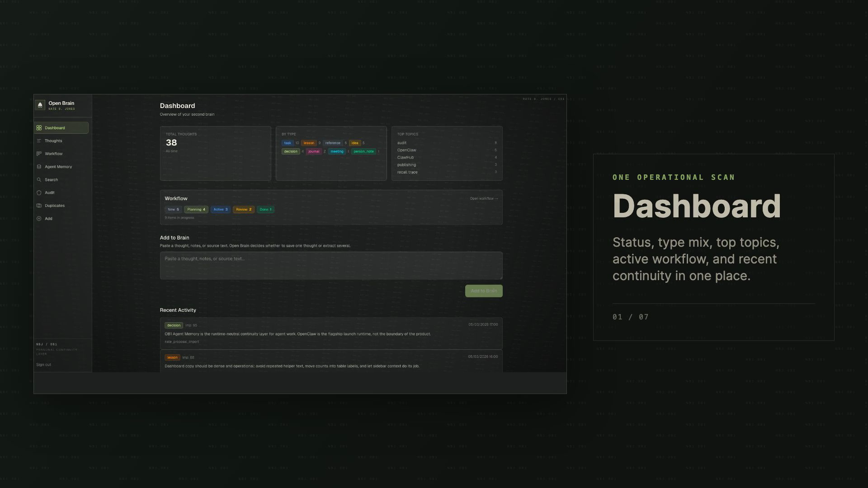868x488 pixels.
Task: Click 'ONE OPERATIONAL SCAN' caption on slide panel
Action: [x=674, y=177]
